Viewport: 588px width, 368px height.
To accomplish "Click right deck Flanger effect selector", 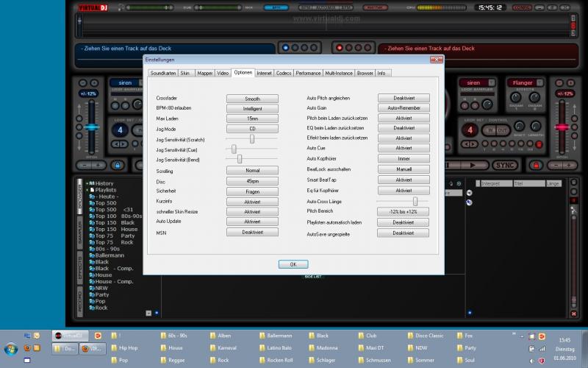I will 525,82.
